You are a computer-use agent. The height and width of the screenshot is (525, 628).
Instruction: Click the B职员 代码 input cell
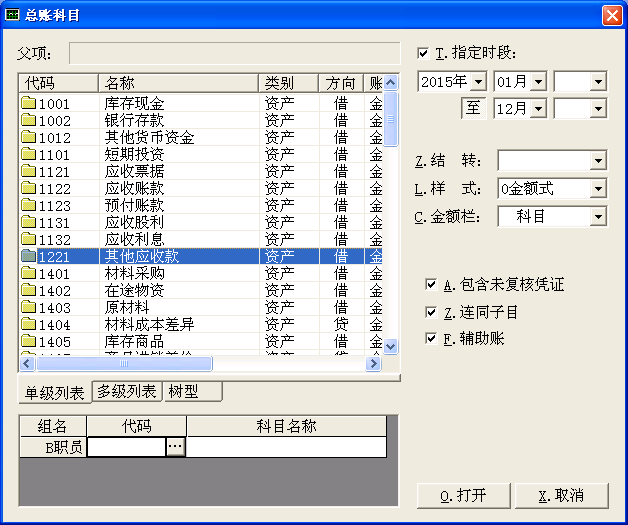click(126, 447)
